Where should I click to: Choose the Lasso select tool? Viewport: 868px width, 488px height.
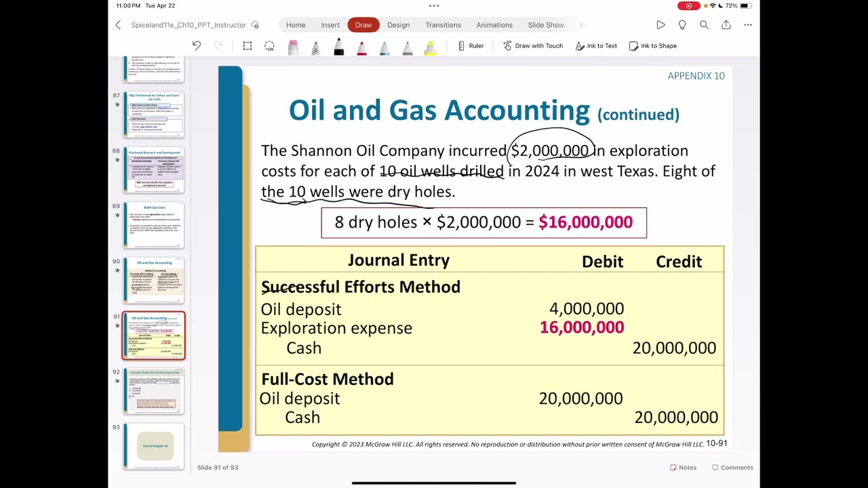coord(269,45)
